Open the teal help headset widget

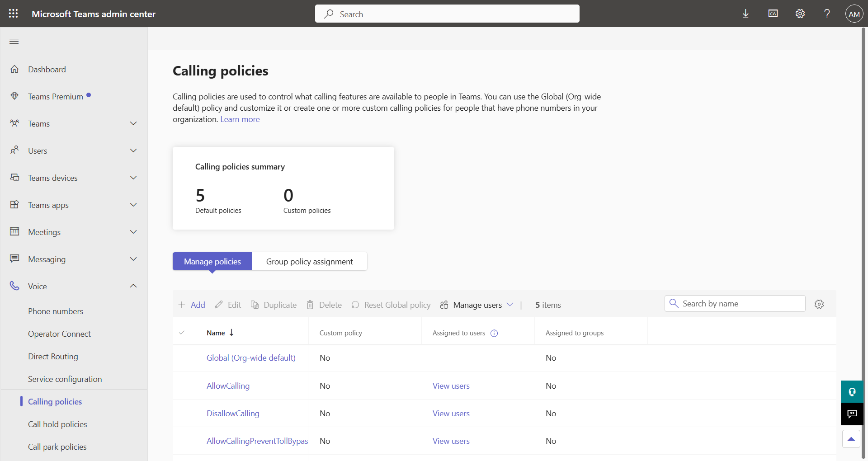coord(852,391)
